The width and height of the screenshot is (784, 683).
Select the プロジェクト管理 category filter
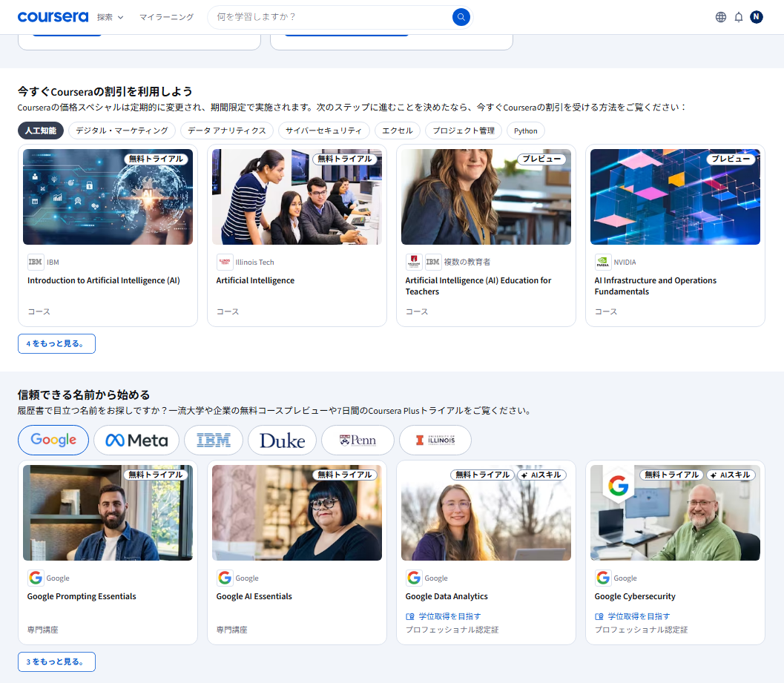463,131
